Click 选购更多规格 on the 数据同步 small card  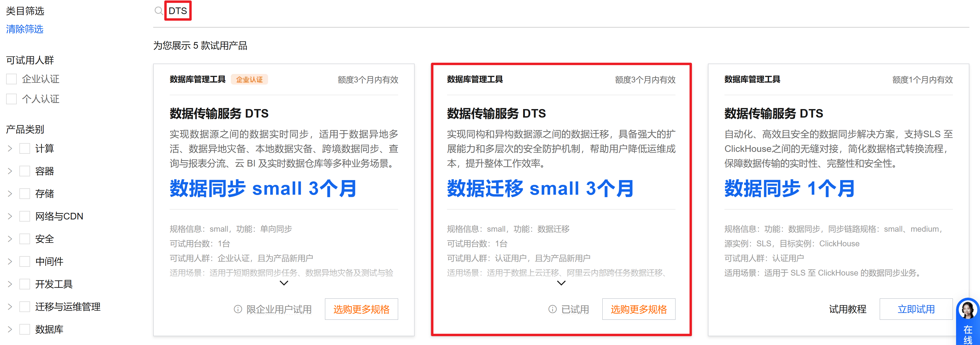point(361,309)
